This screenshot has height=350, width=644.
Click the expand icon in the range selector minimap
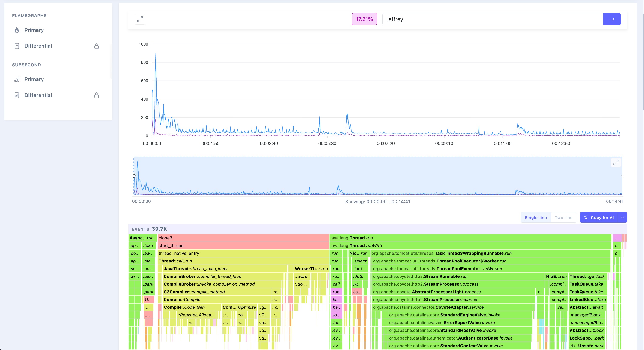click(616, 163)
